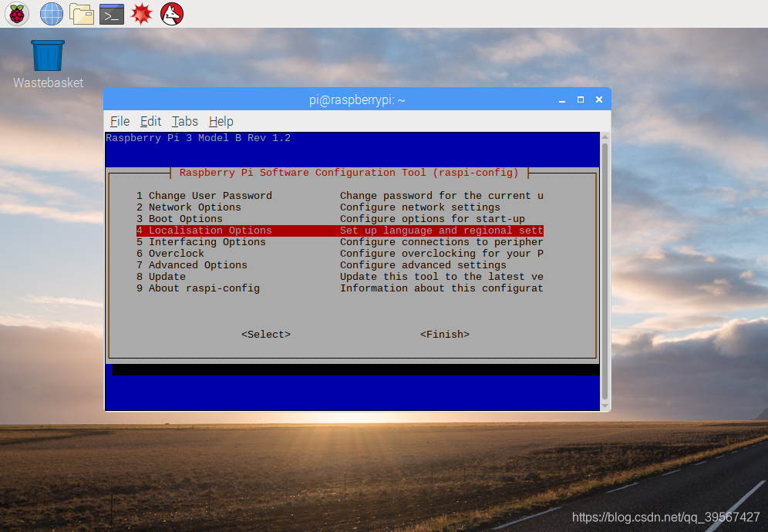Viewport: 768px width, 532px height.
Task: Minimize the terminal window
Action: (562, 100)
